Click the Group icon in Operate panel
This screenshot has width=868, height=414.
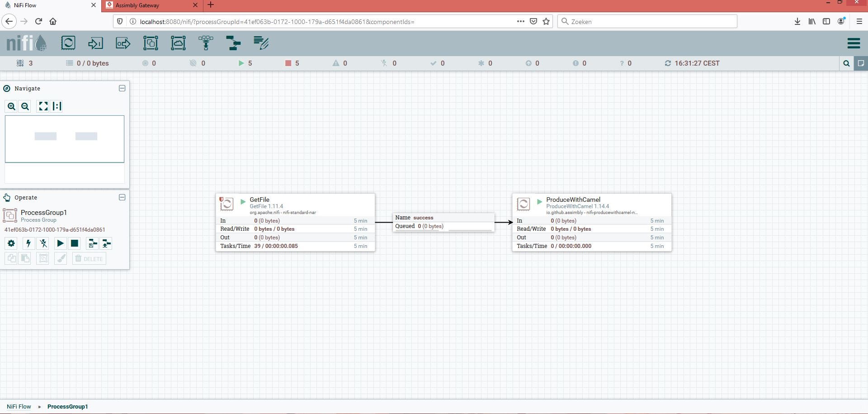43,259
